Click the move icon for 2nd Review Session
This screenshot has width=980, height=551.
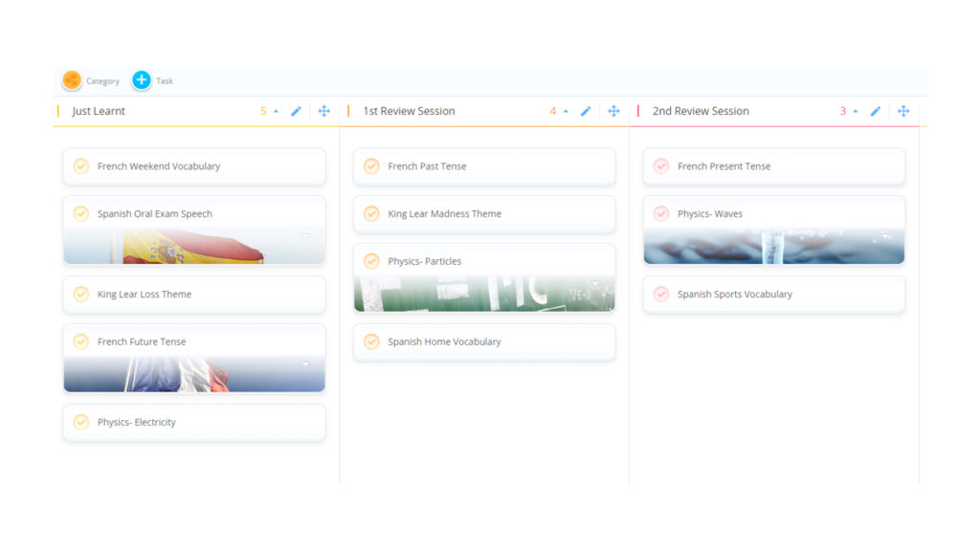tap(902, 111)
